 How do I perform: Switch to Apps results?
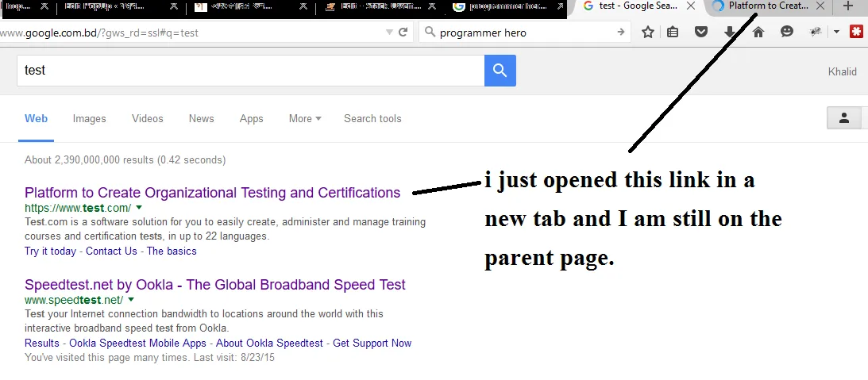251,118
